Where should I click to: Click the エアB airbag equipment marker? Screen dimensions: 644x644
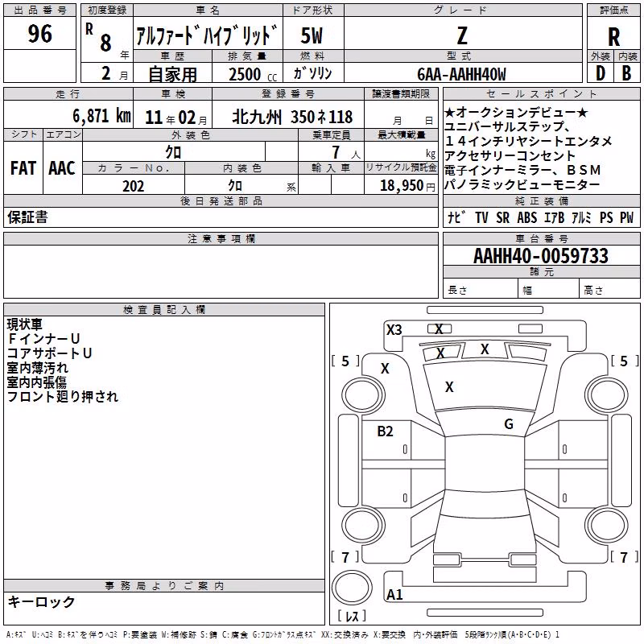[555, 217]
